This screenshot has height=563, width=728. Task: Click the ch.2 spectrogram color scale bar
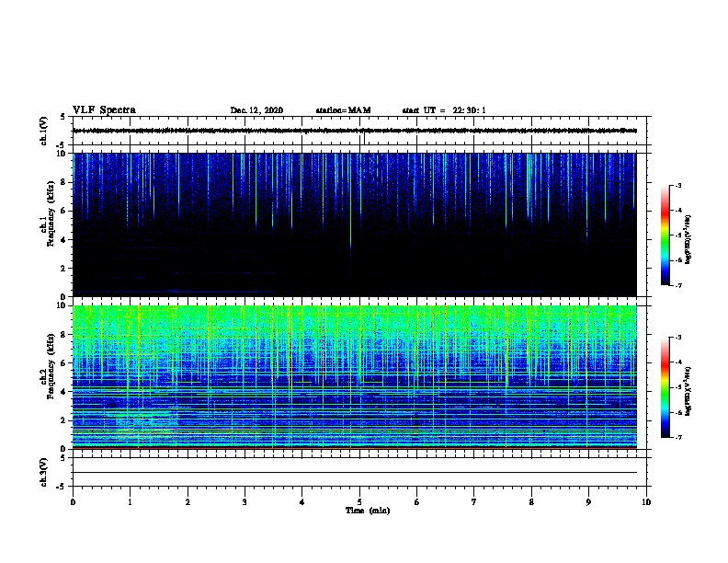665,387
